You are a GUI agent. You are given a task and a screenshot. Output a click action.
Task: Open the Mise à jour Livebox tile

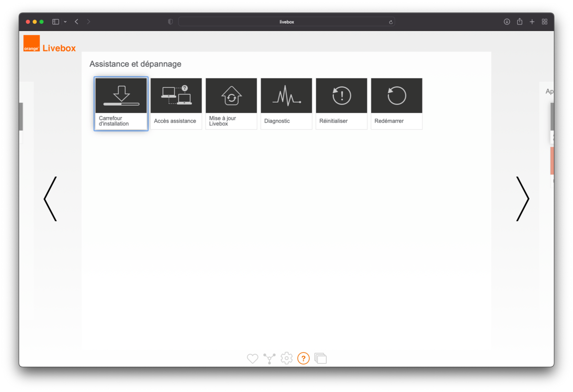point(231,104)
